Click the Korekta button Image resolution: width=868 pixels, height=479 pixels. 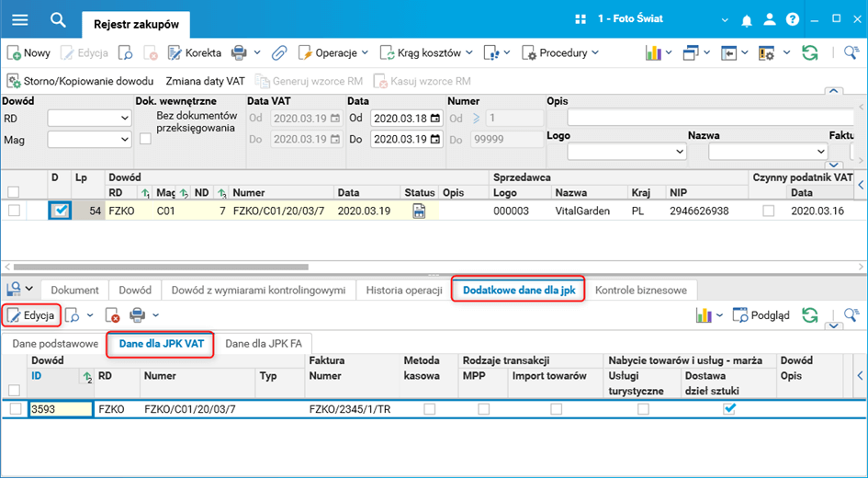(x=195, y=53)
